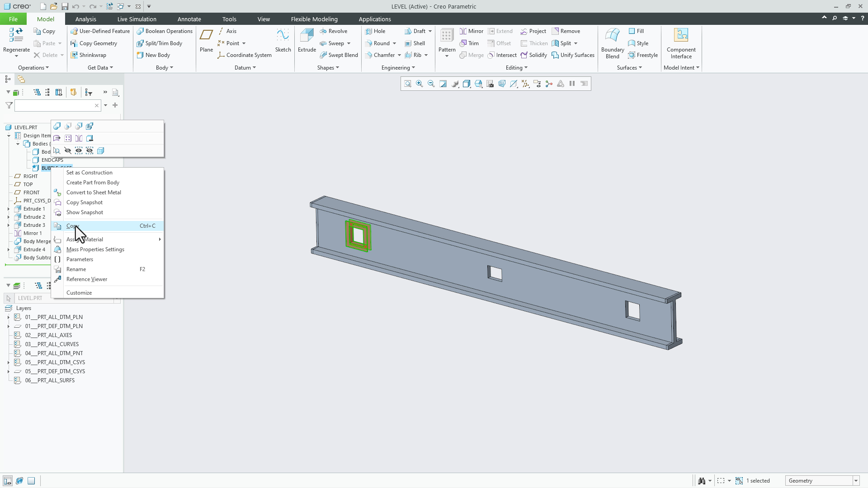Open the Geometry filter dropdown
Viewport: 868px width, 488px height.
coord(856,480)
